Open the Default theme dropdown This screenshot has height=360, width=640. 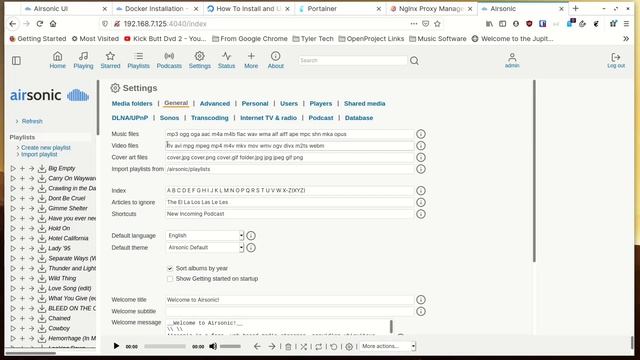click(x=205, y=247)
